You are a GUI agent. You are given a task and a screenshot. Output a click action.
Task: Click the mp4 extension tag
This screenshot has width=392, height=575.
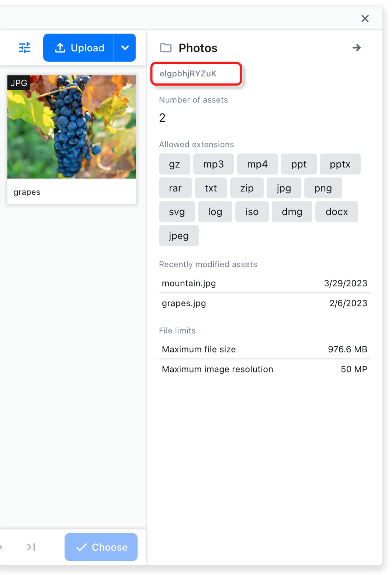tap(257, 164)
